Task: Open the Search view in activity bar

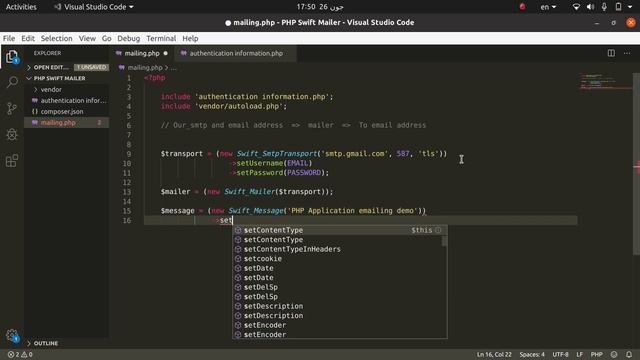Action: pos(12,82)
